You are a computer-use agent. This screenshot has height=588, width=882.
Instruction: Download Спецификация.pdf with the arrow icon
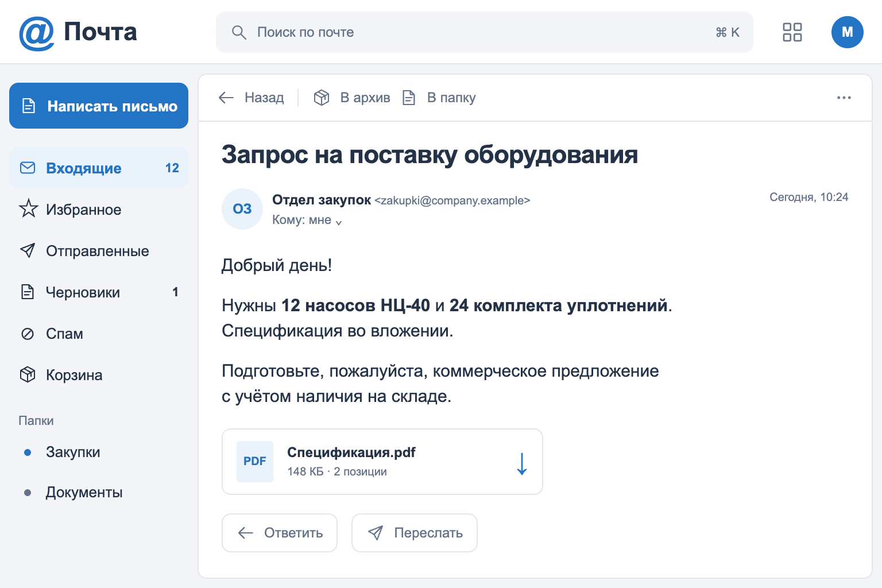[522, 463]
